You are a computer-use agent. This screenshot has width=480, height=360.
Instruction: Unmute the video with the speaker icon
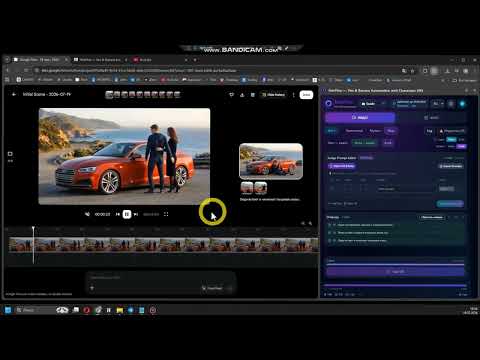click(x=87, y=214)
